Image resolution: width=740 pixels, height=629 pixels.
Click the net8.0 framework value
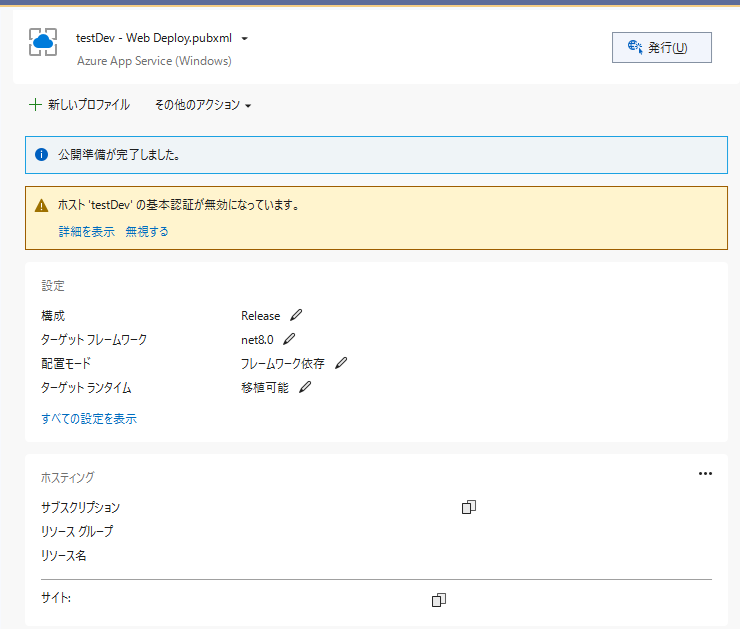pyautogui.click(x=257, y=340)
